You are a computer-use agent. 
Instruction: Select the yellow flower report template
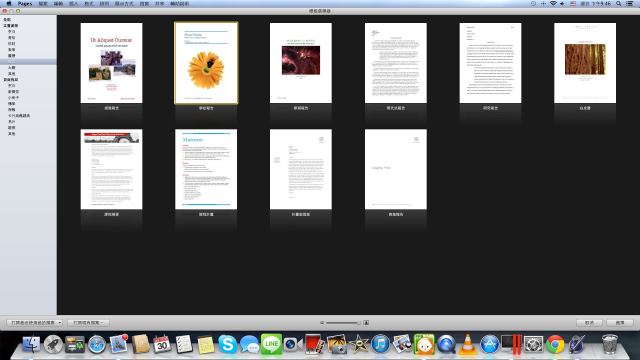tap(206, 63)
